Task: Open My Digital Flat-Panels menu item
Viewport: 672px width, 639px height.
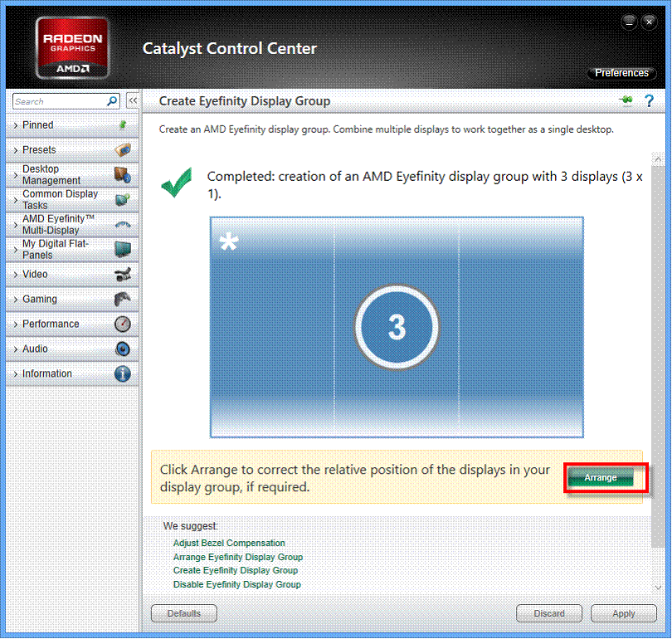Action: [72, 250]
